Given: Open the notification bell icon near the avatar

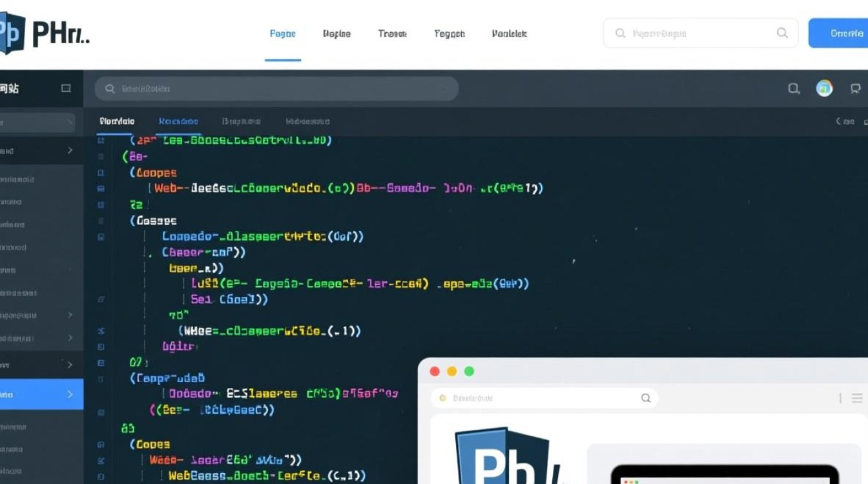Looking at the screenshot, I should (x=794, y=88).
